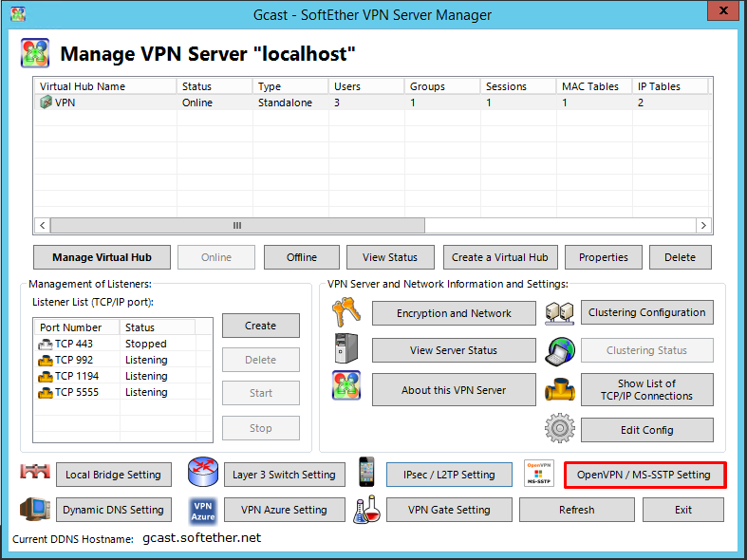Screen dimensions: 747x560
Task: Click the Delete button for virtual hub
Action: tap(681, 257)
